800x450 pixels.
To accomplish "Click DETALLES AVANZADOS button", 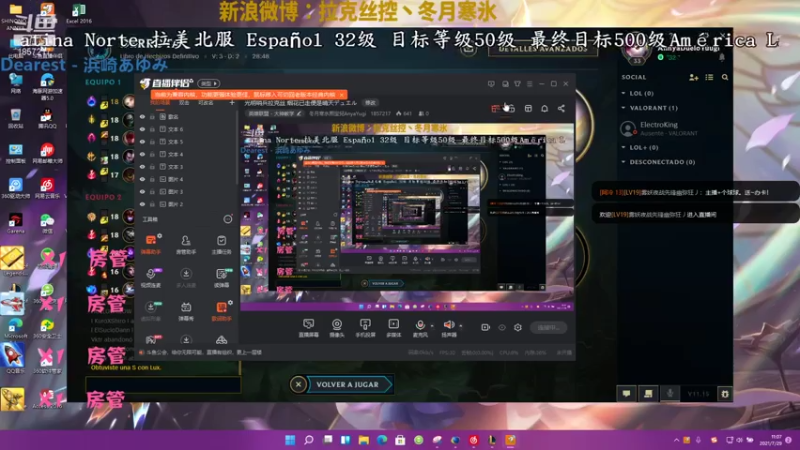I will (x=543, y=49).
